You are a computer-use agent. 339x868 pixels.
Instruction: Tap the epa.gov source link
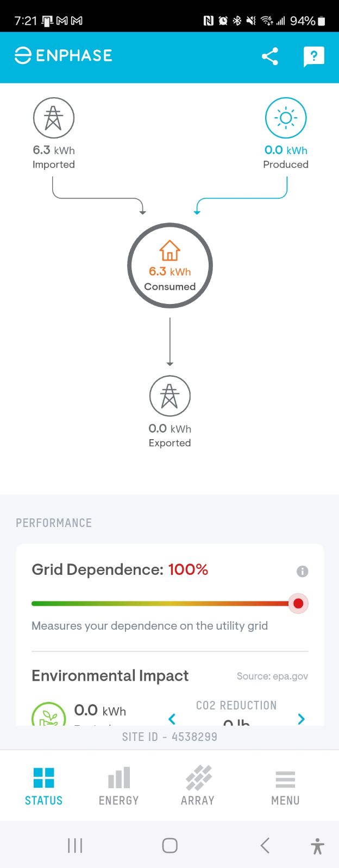tap(272, 676)
